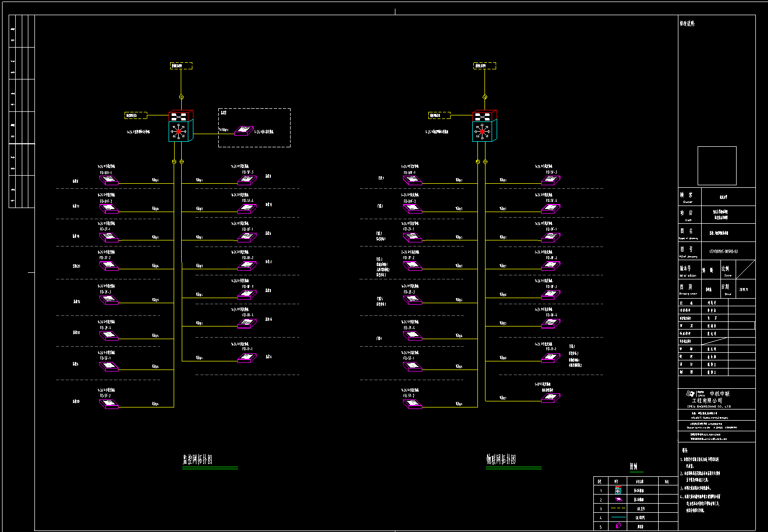This screenshot has width=768, height=532.
Task: Click the magenta symbol in legend row 5
Action: pyautogui.click(x=618, y=526)
